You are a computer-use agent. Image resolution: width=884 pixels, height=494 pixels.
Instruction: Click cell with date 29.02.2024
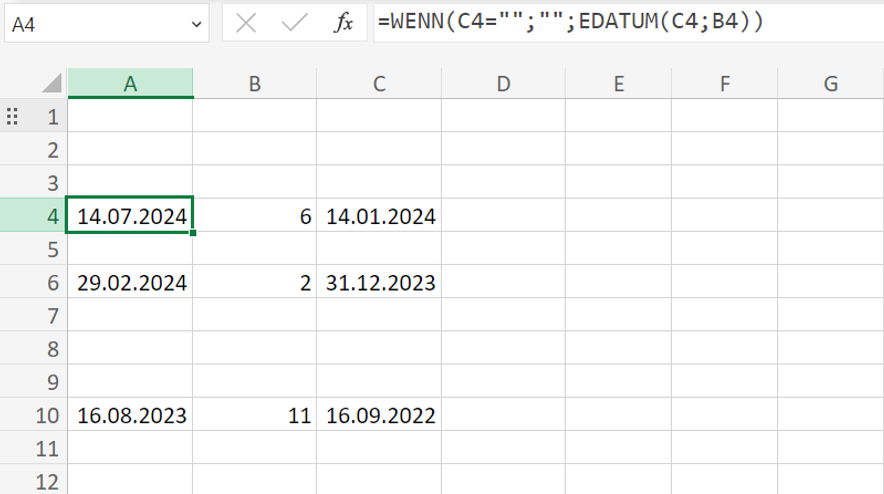(x=130, y=282)
